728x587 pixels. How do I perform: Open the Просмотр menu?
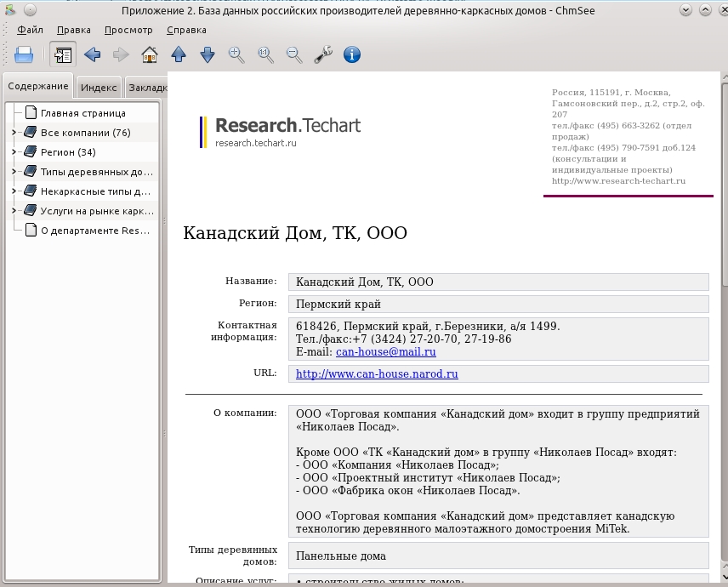pos(128,30)
